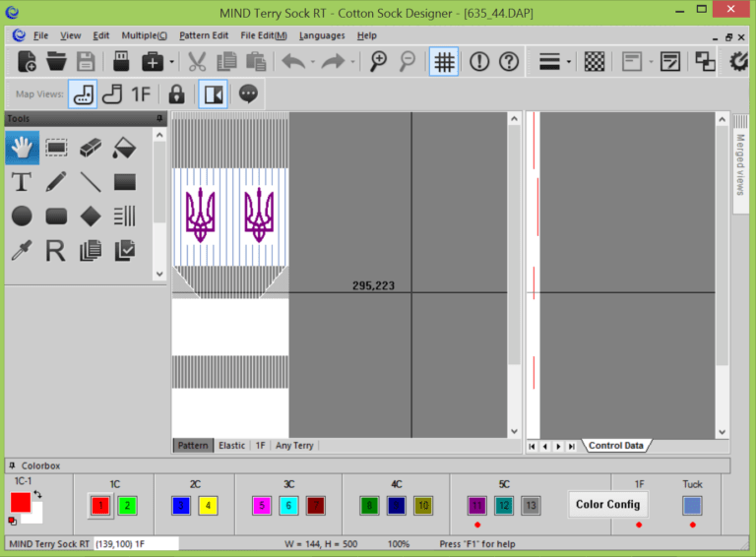Toggle the padlock lock button
The height and width of the screenshot is (557, 756).
click(176, 94)
